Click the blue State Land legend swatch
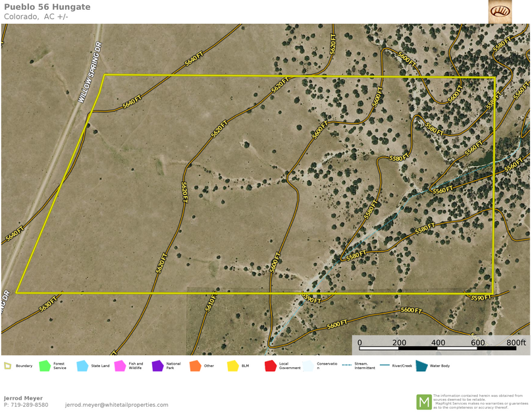The height and width of the screenshot is (412, 532). pyautogui.click(x=82, y=365)
